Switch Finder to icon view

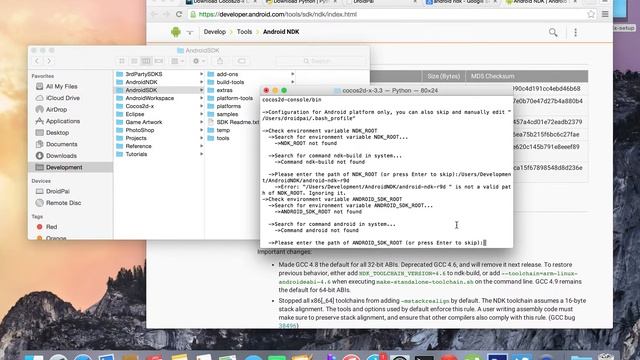pos(122,61)
